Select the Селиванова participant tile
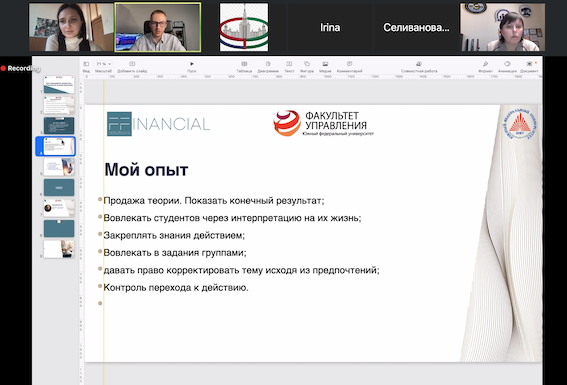 tap(416, 27)
